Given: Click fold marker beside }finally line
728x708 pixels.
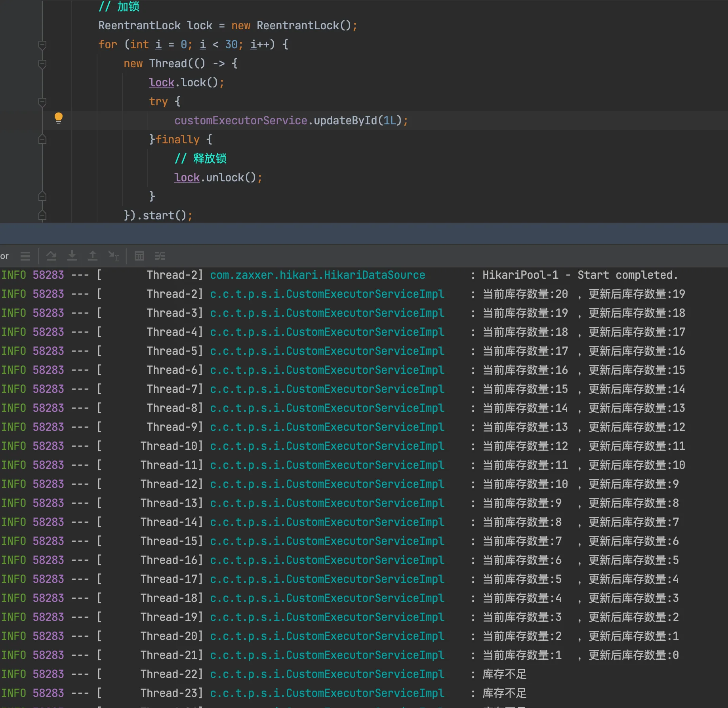Looking at the screenshot, I should click(42, 139).
